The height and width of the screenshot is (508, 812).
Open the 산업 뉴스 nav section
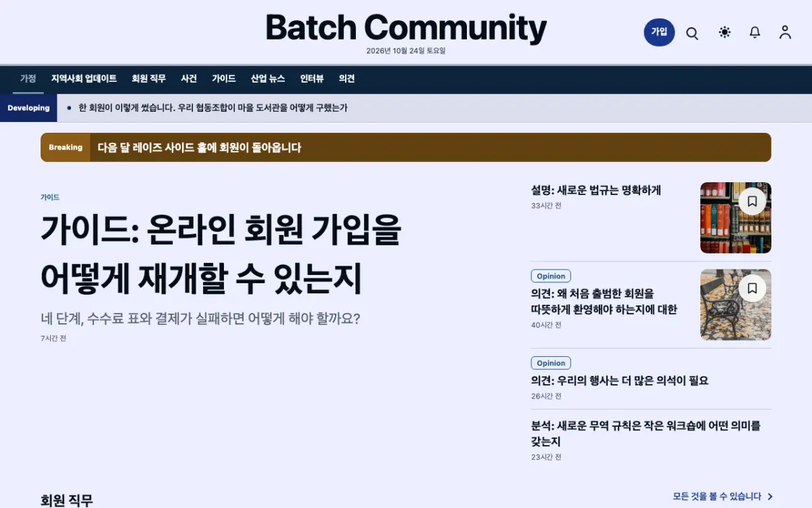pos(268,79)
